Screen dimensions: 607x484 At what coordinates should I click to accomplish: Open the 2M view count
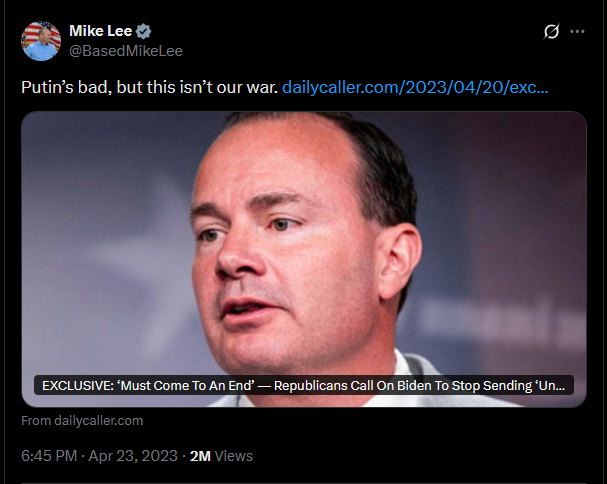200,456
